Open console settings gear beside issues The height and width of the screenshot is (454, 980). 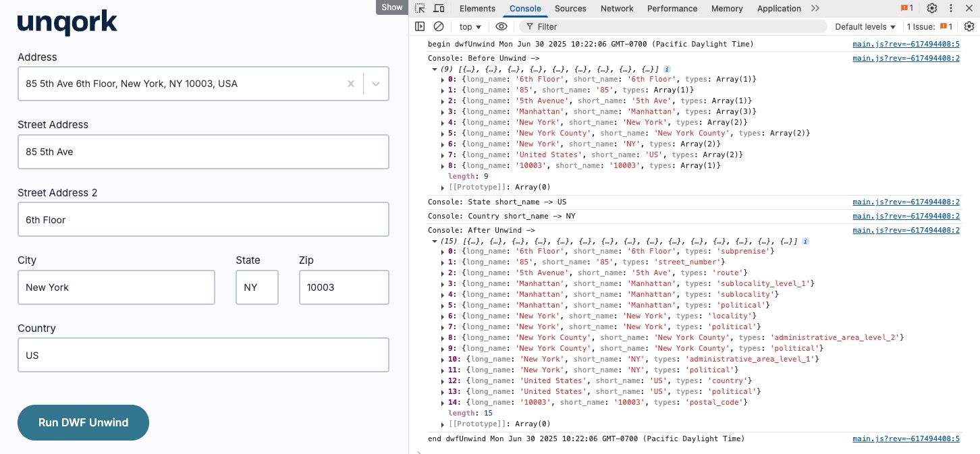pos(969,26)
